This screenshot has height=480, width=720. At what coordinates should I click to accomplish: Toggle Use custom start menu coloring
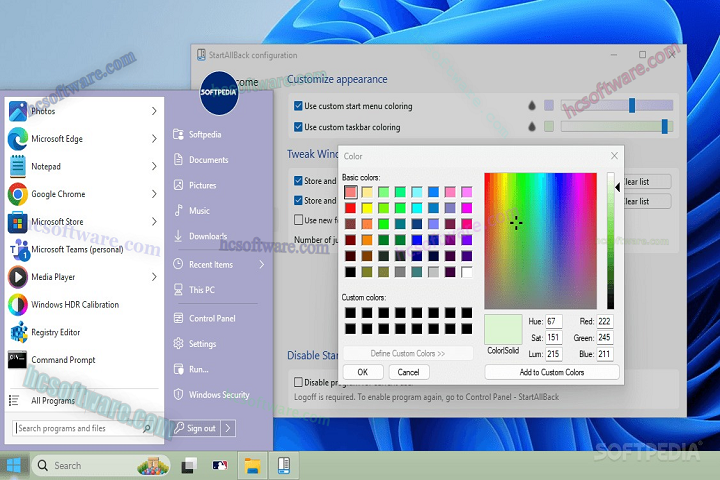[298, 106]
